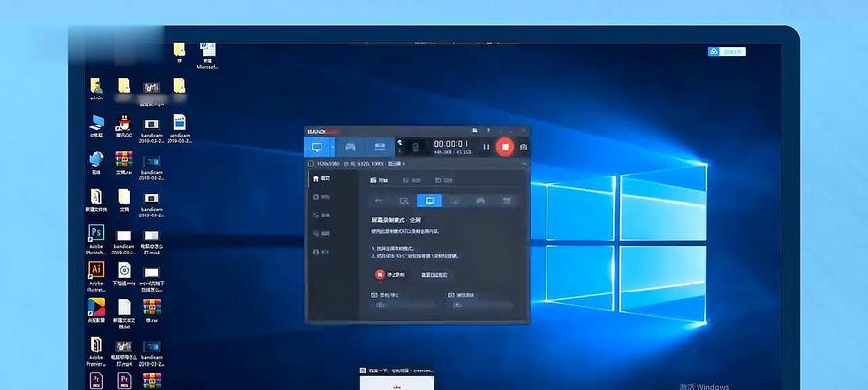Open dropdown arrow beside screen recording mode
Viewport: 868px width, 390px height.
tap(331, 147)
